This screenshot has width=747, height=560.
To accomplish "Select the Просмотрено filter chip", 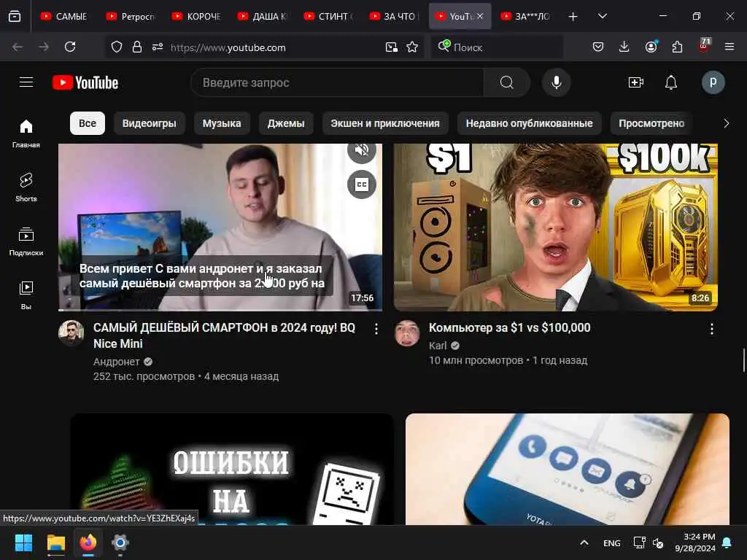I will tap(651, 123).
